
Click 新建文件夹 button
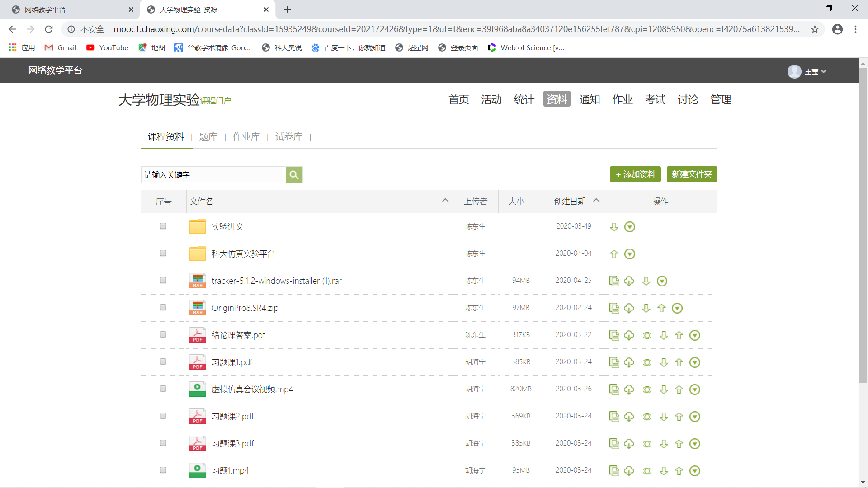coord(692,174)
